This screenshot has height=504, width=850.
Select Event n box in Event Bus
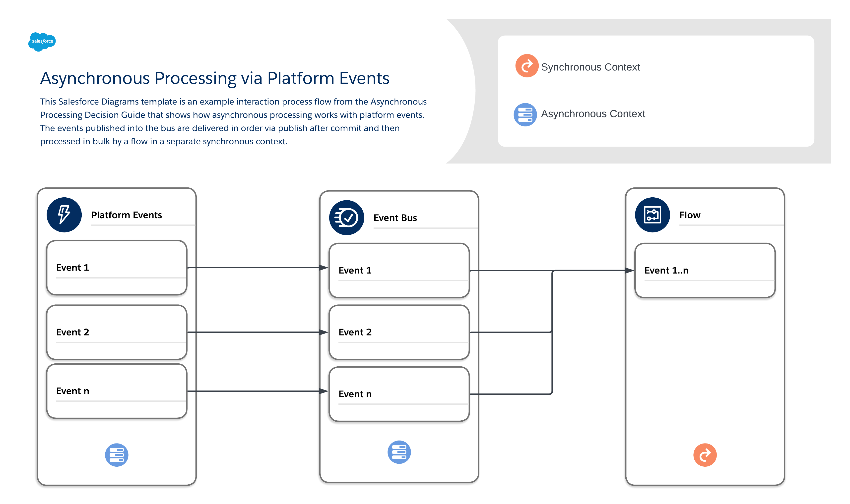tap(399, 394)
